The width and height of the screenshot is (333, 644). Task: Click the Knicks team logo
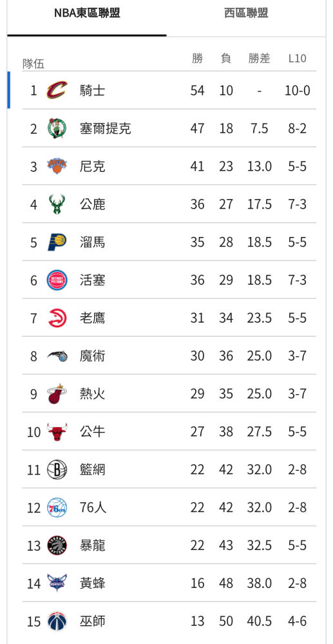[x=57, y=166]
